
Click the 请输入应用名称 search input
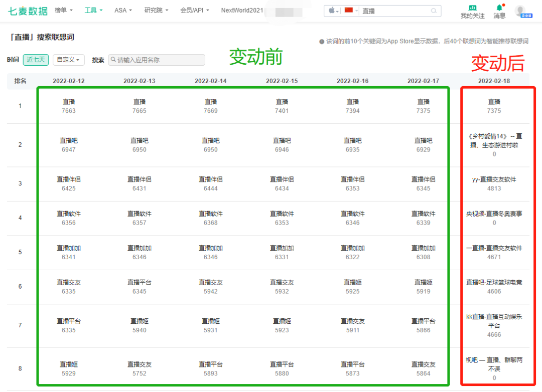click(157, 60)
